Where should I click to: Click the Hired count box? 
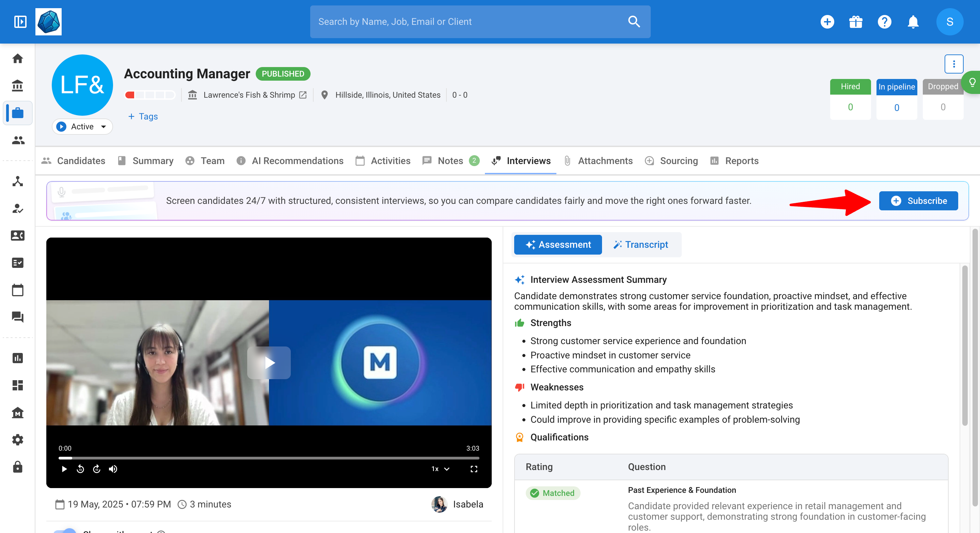tap(850, 100)
